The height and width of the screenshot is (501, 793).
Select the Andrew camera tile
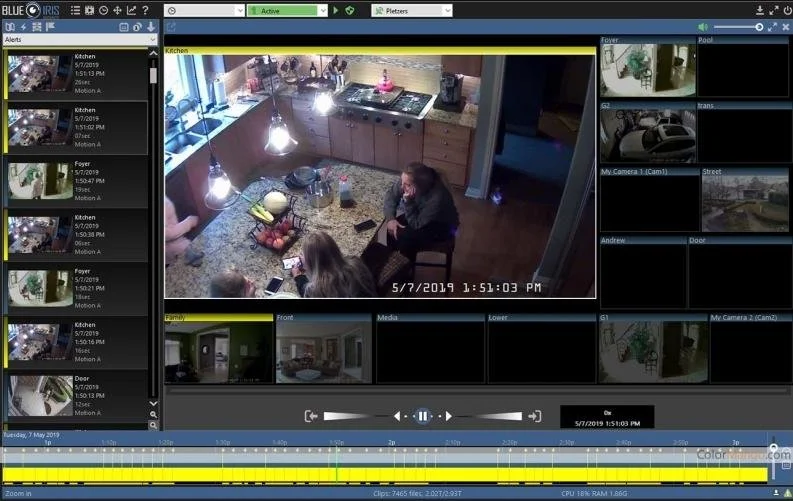tap(643, 272)
